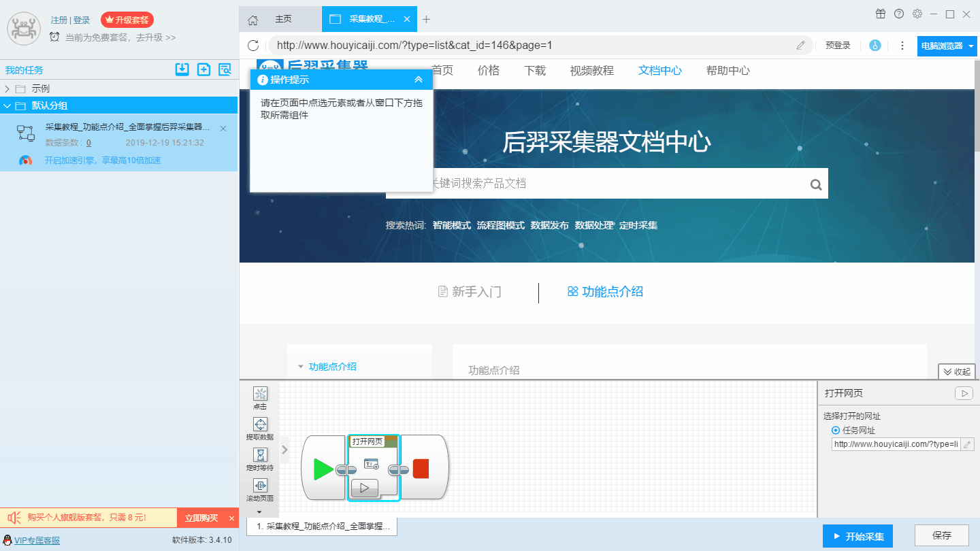
Task: Click the new task plus icon
Action: pos(203,69)
